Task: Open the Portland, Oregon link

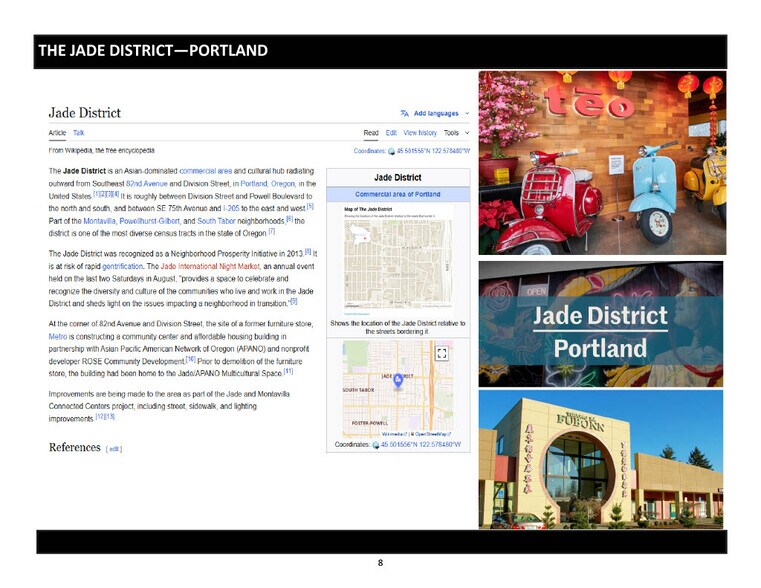Action: (x=268, y=184)
